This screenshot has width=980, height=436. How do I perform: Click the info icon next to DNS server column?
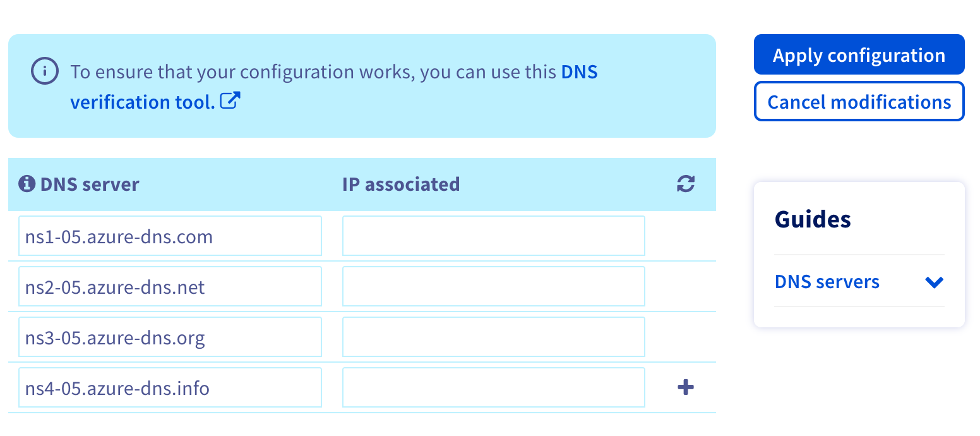click(27, 184)
